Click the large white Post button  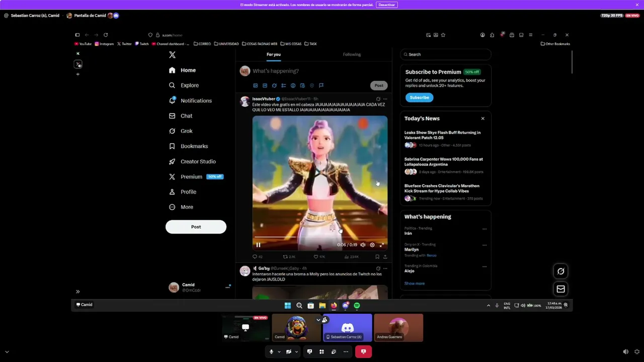click(196, 227)
